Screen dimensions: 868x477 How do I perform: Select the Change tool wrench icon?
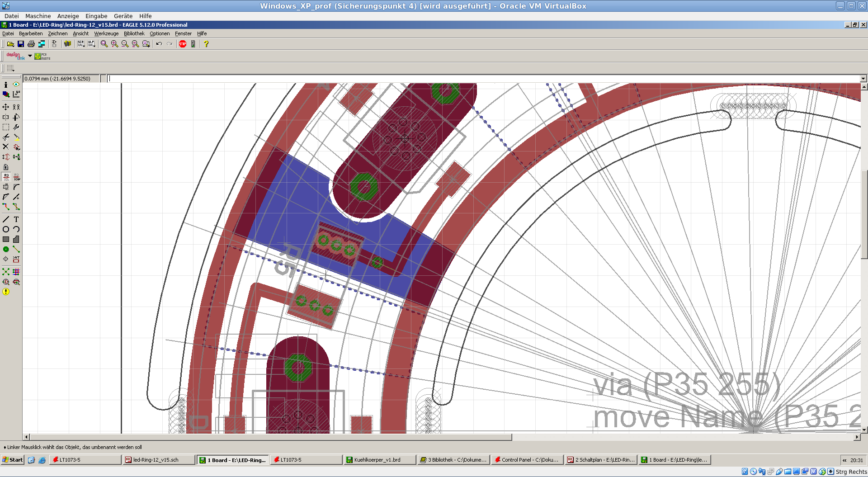(x=16, y=127)
